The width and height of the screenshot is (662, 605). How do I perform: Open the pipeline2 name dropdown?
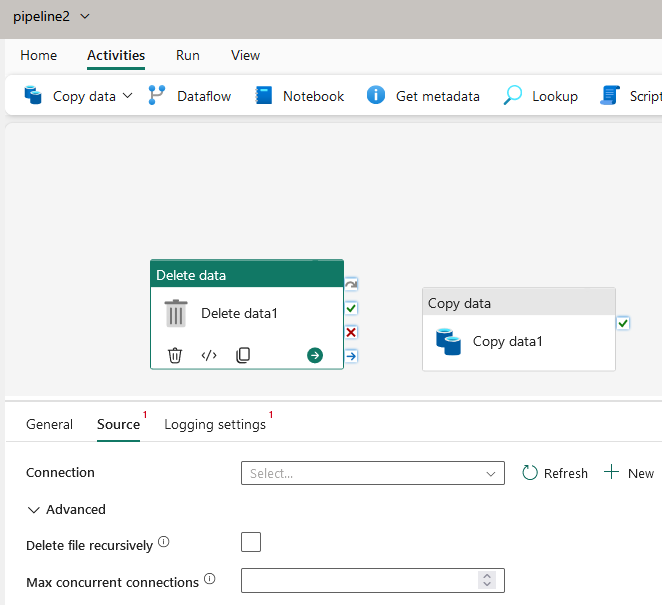pyautogui.click(x=85, y=16)
